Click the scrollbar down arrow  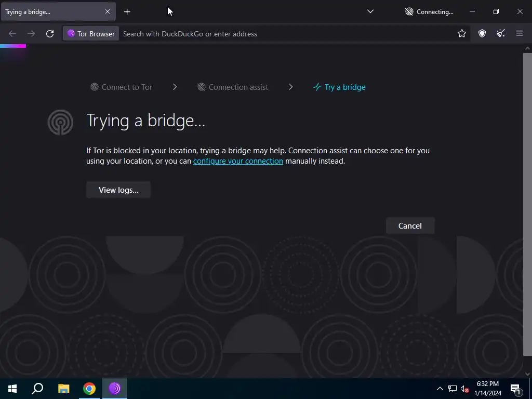coord(527,374)
